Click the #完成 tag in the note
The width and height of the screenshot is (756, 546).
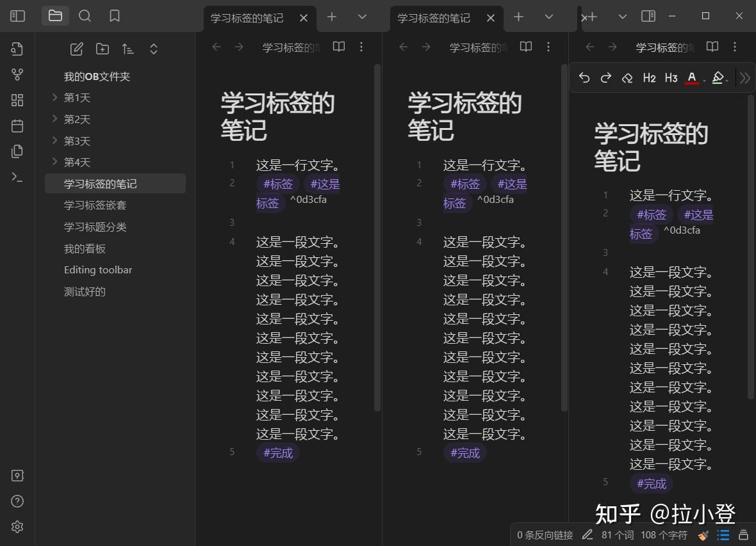click(277, 453)
